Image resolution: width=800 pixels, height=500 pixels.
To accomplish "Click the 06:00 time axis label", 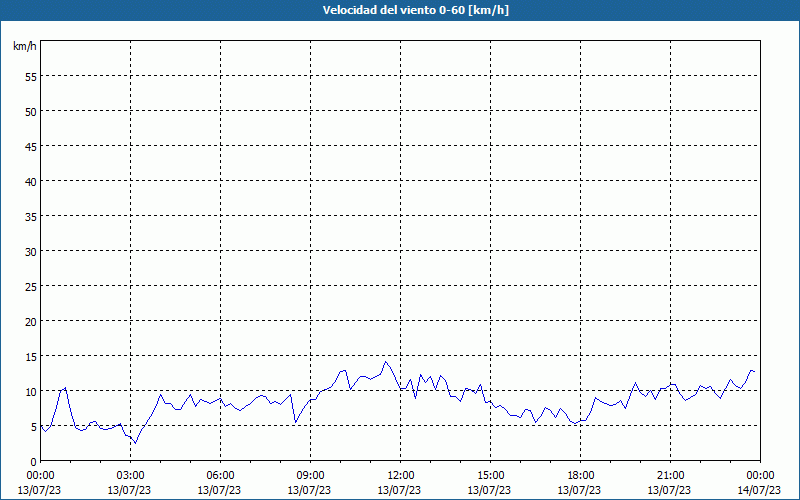I will (220, 476).
